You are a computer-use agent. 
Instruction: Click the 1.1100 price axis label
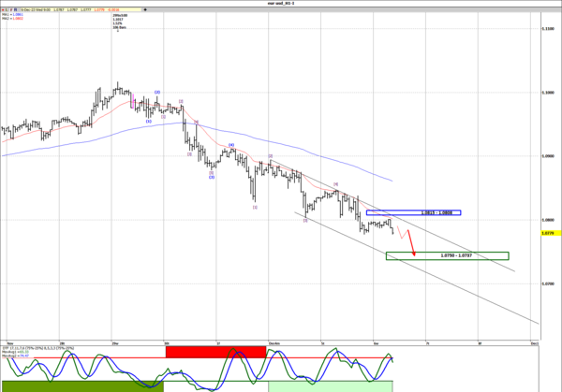click(547, 29)
